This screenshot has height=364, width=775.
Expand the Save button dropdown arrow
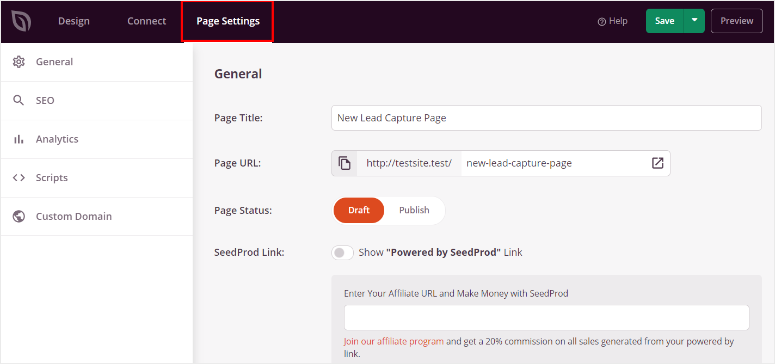click(694, 21)
